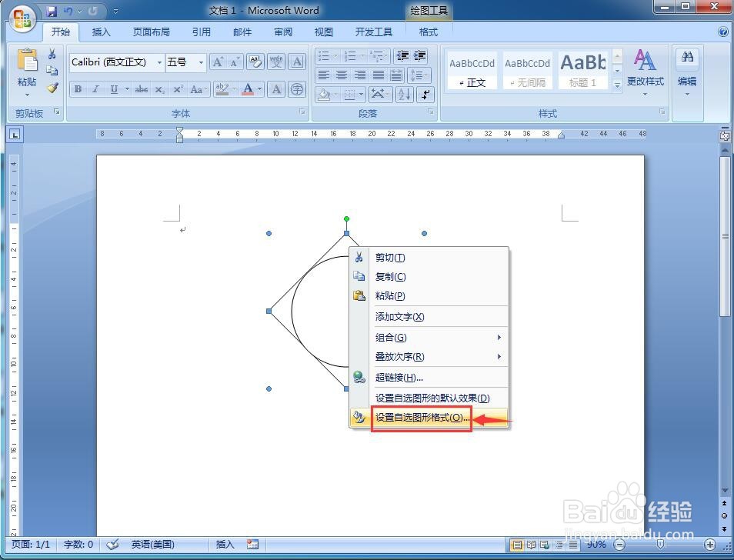Click 超链接(H) in context menu
The width and height of the screenshot is (734, 560).
tap(429, 378)
